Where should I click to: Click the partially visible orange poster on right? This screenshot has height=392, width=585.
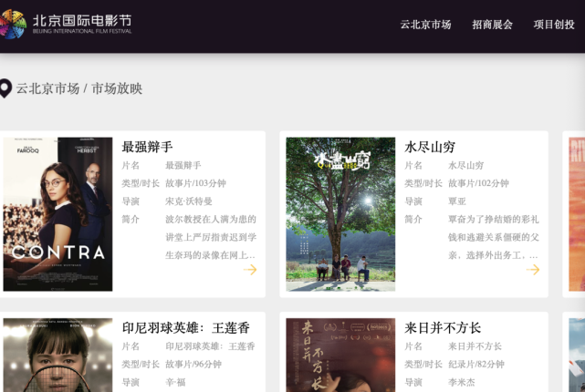pyautogui.click(x=577, y=214)
